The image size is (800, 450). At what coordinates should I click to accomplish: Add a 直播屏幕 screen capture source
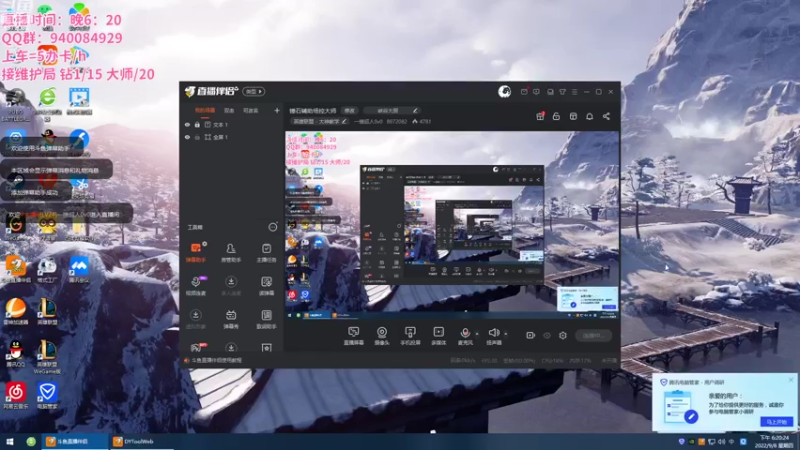(354, 336)
